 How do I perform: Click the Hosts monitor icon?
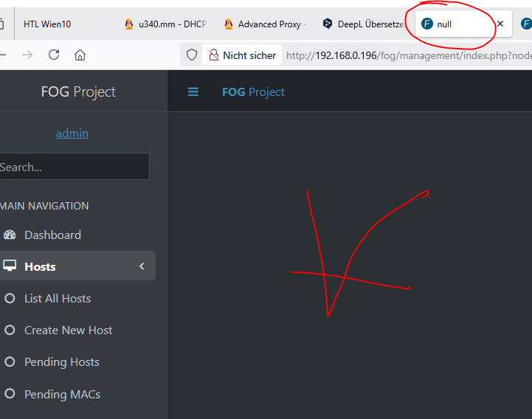[10, 266]
